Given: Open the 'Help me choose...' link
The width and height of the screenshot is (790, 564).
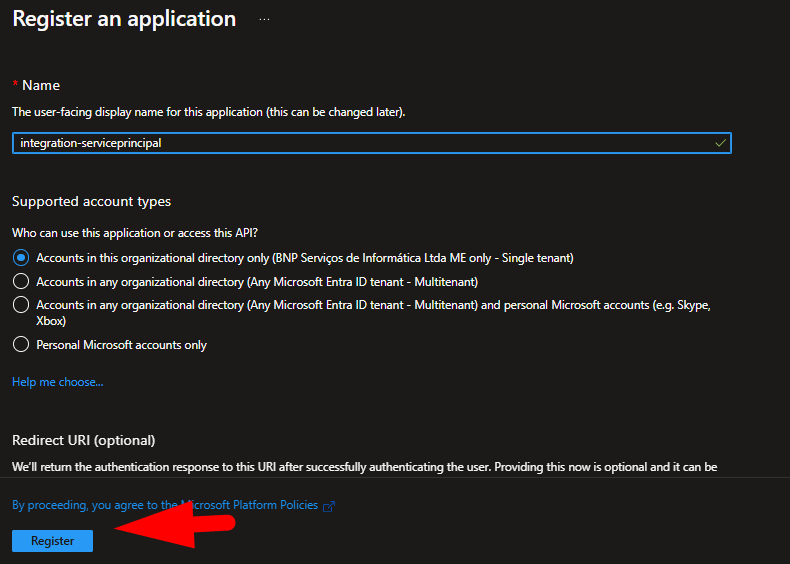Looking at the screenshot, I should [x=57, y=382].
